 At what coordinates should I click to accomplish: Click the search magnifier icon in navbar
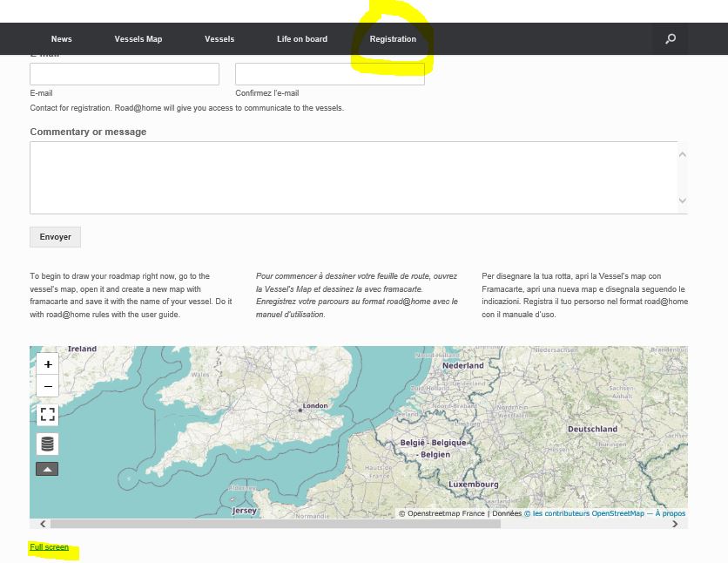tap(670, 39)
